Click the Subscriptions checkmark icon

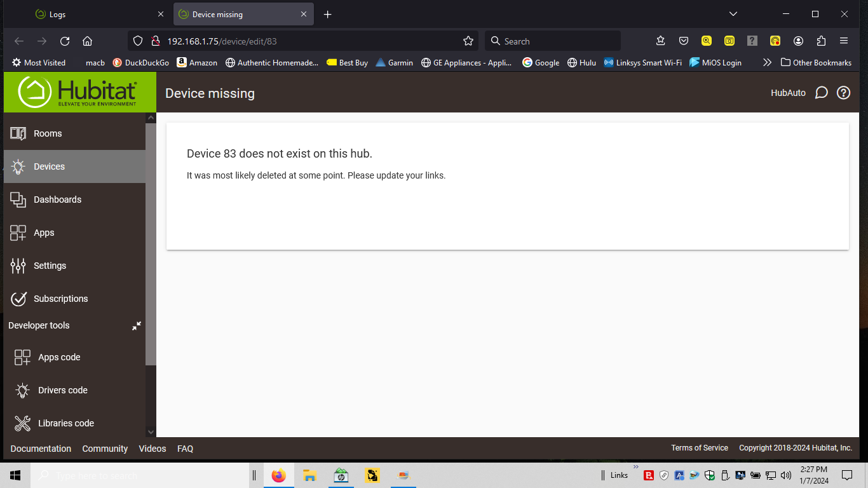(18, 299)
